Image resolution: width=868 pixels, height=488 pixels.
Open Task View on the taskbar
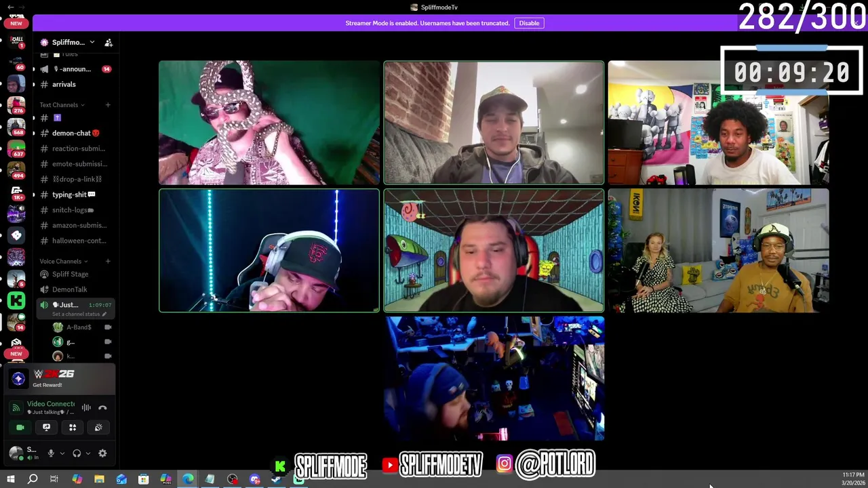click(x=54, y=479)
